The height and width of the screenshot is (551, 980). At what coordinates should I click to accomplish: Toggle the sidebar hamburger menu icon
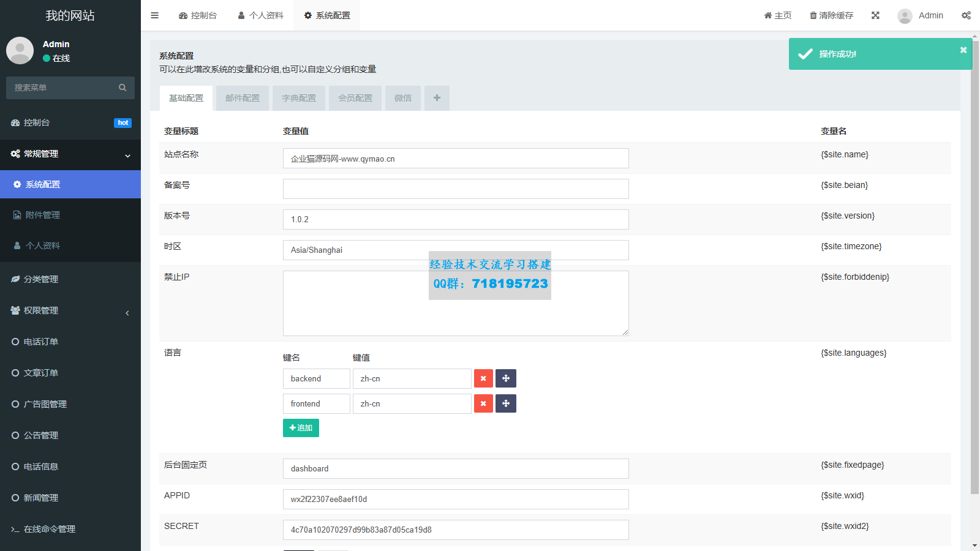[154, 15]
